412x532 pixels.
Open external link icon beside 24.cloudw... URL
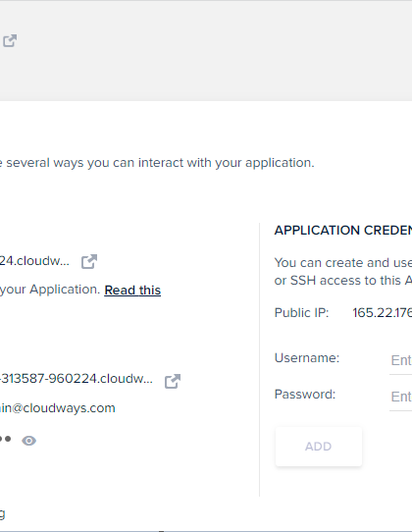89,262
